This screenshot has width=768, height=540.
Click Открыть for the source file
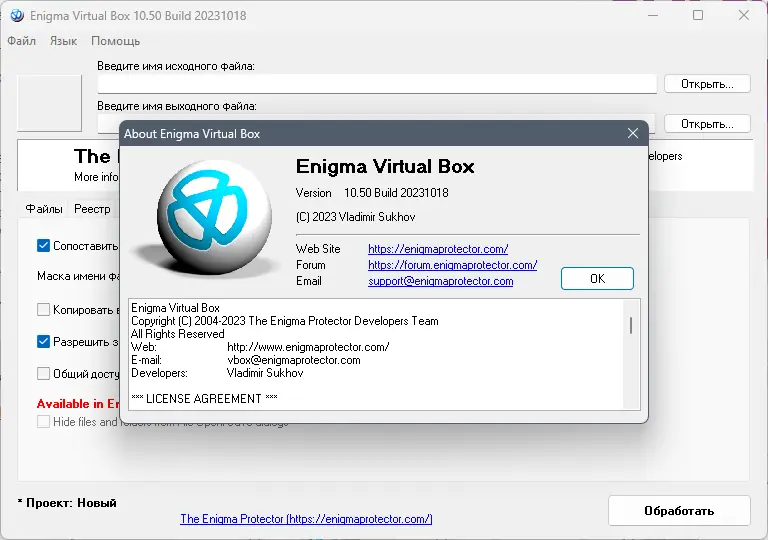click(707, 84)
